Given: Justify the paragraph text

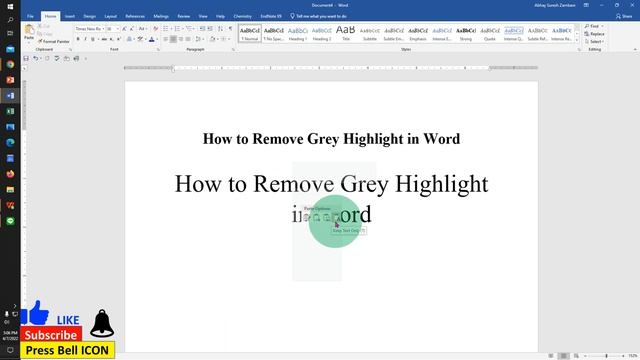Looking at the screenshot, I should click(x=188, y=39).
